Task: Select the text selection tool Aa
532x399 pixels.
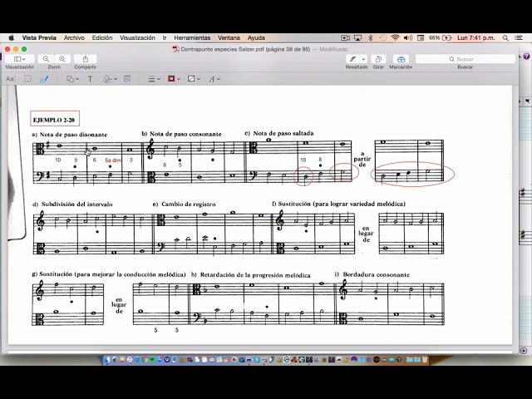Action: tap(11, 79)
